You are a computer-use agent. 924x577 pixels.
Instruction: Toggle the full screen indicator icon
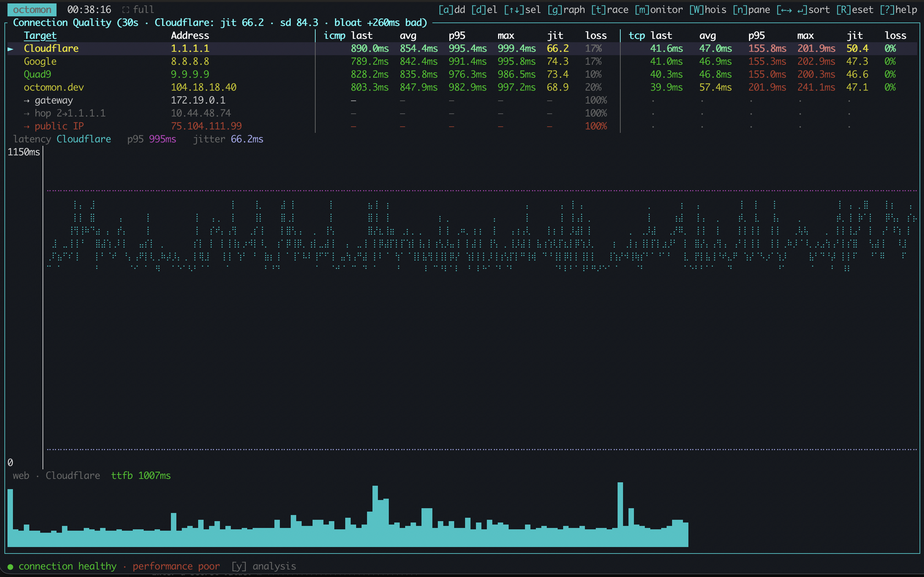pos(126,10)
